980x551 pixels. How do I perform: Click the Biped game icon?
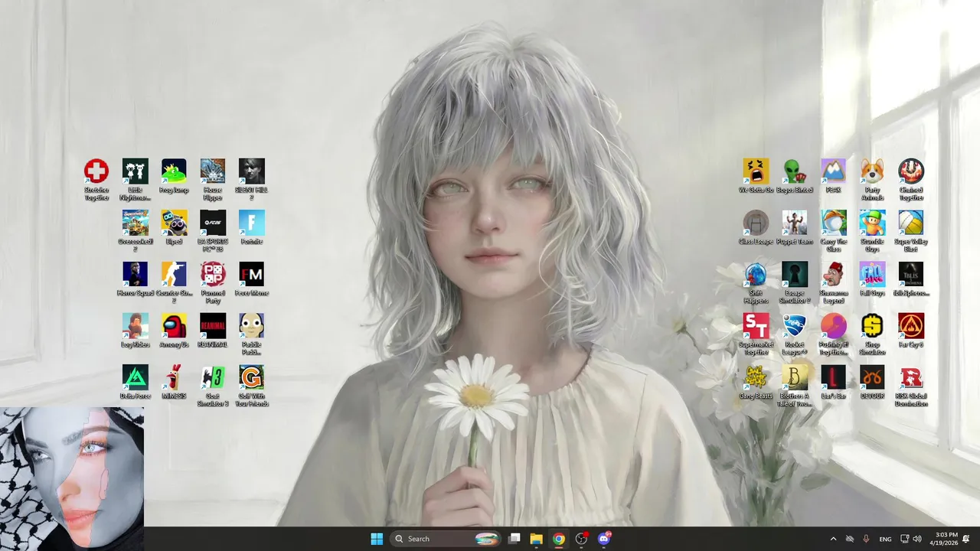coord(174,223)
